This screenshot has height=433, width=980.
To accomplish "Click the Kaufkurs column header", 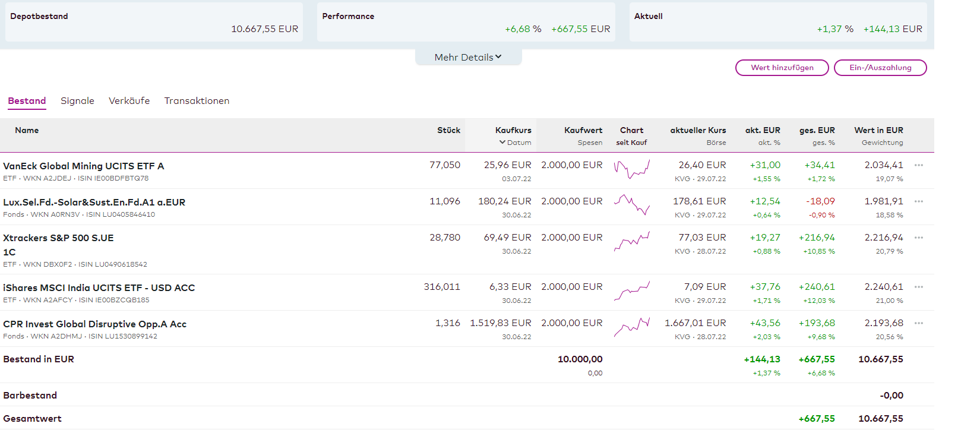I will click(x=513, y=130).
